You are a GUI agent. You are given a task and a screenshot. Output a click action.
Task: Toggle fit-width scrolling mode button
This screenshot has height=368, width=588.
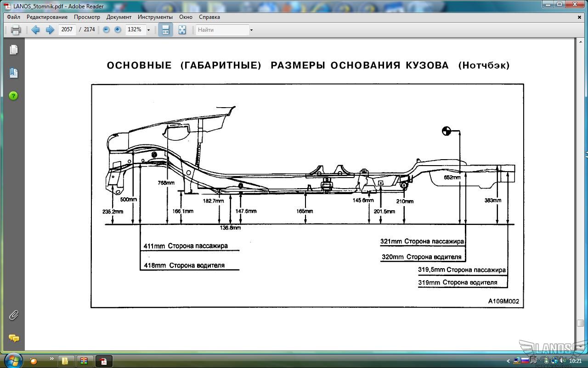click(x=165, y=30)
